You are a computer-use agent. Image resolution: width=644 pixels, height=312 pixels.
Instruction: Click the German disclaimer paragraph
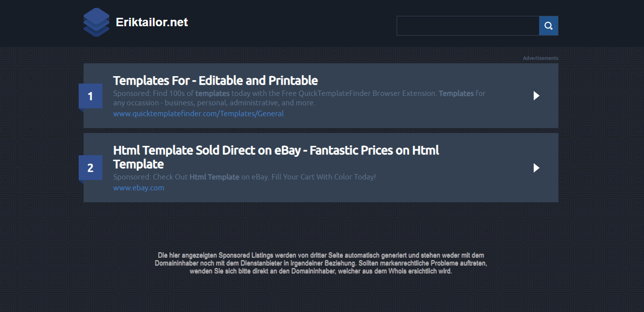[x=321, y=263]
